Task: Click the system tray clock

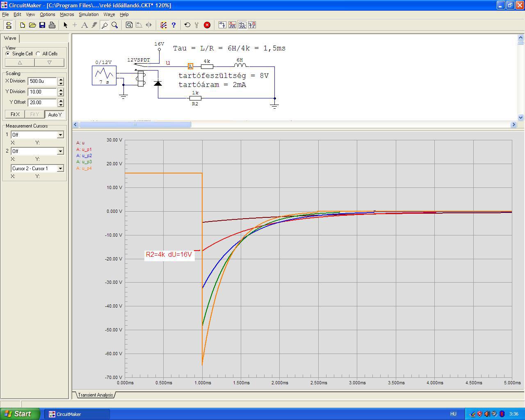Action: (514, 414)
